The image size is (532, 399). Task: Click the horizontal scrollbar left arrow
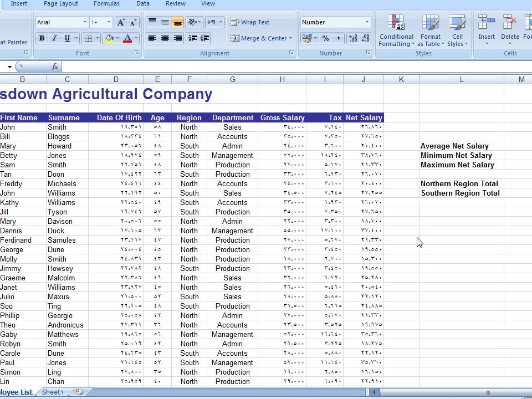click(374, 392)
